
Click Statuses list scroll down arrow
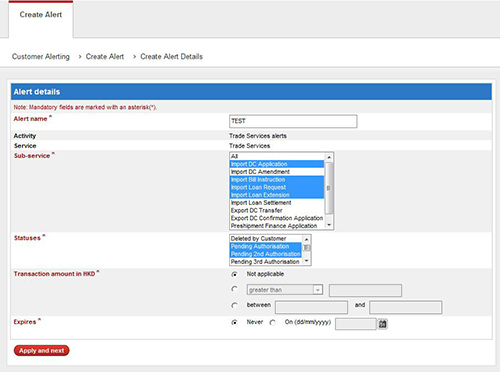tap(306, 261)
